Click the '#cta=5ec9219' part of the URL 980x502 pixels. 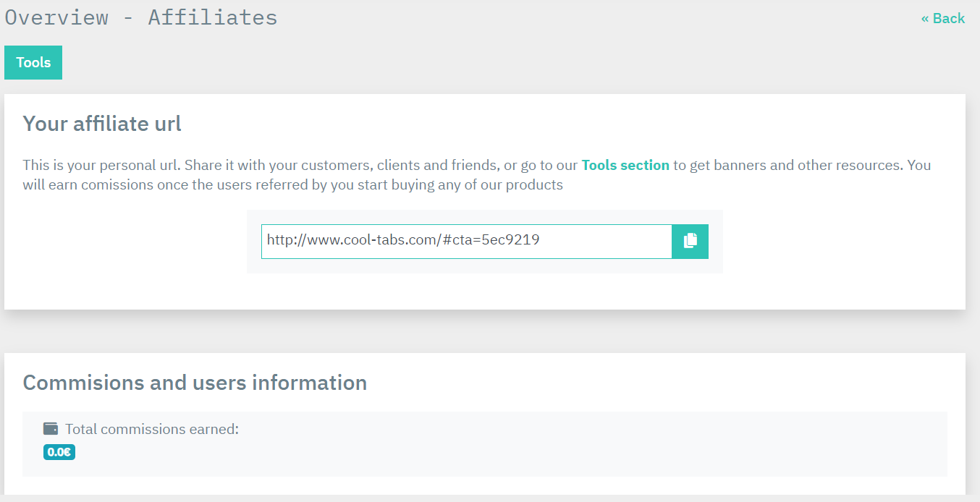click(490, 239)
